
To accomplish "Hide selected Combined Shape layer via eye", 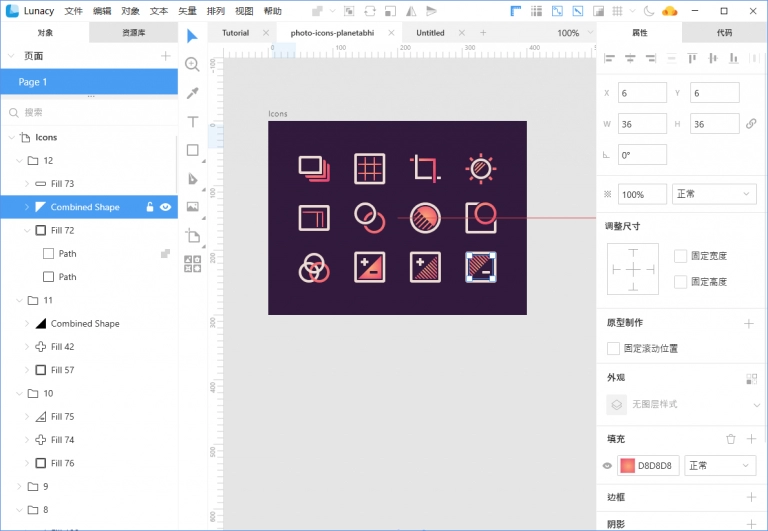I will tap(166, 207).
